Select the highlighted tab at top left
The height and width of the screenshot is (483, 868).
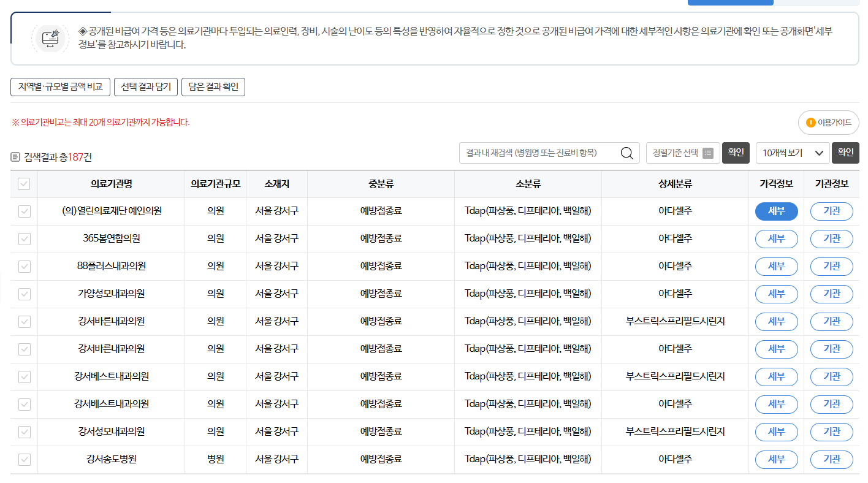click(x=60, y=5)
